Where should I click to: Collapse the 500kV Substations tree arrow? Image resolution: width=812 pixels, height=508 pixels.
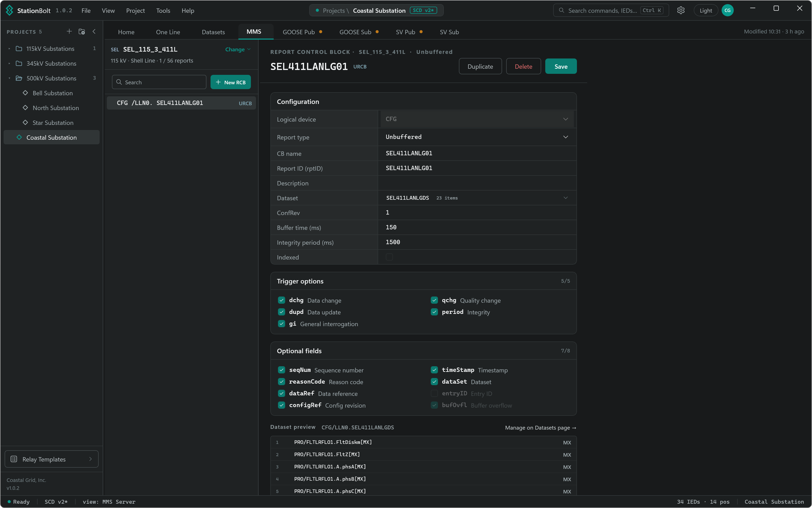tap(9, 78)
